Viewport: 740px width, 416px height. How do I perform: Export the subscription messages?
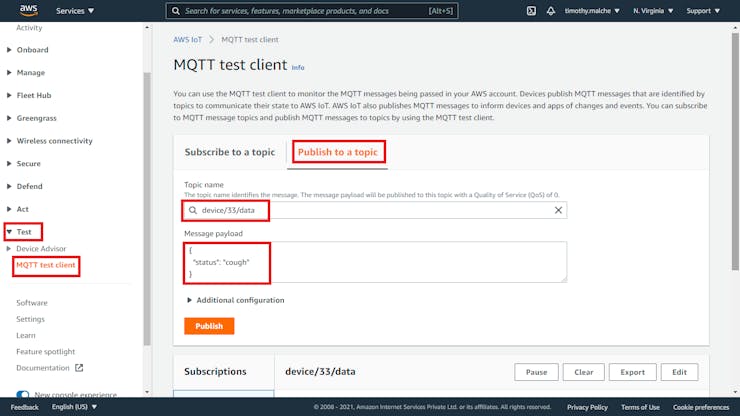632,372
